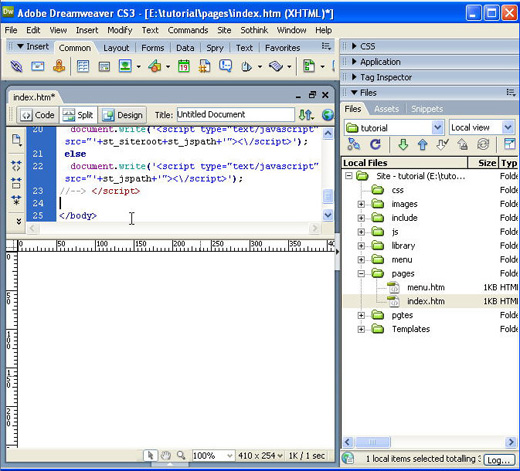Click the Files panel horizontal scrollbar thumb
Viewport: 520px width, 471px height.
tap(373, 442)
